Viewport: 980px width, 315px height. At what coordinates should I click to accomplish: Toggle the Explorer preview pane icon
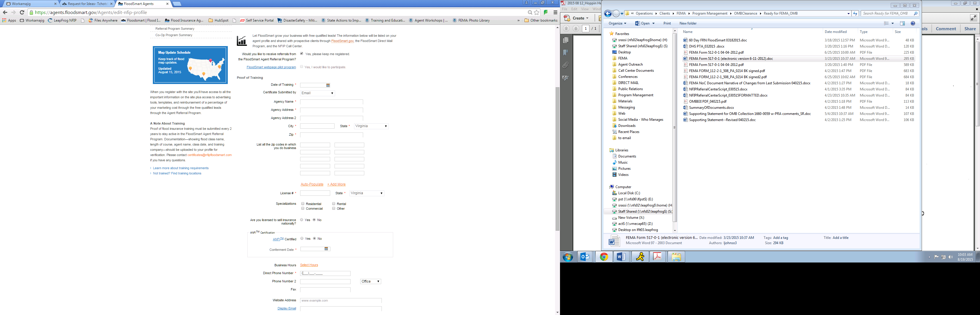(902, 23)
